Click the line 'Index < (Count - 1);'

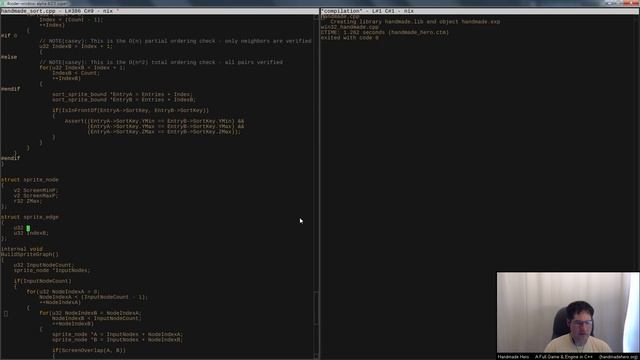(x=71, y=20)
